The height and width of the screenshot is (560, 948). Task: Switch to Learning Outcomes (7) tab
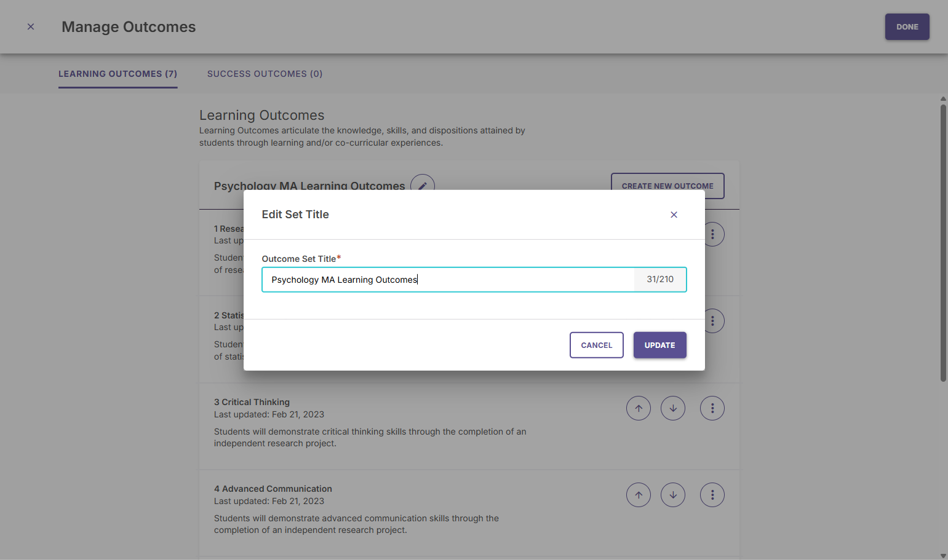118,74
